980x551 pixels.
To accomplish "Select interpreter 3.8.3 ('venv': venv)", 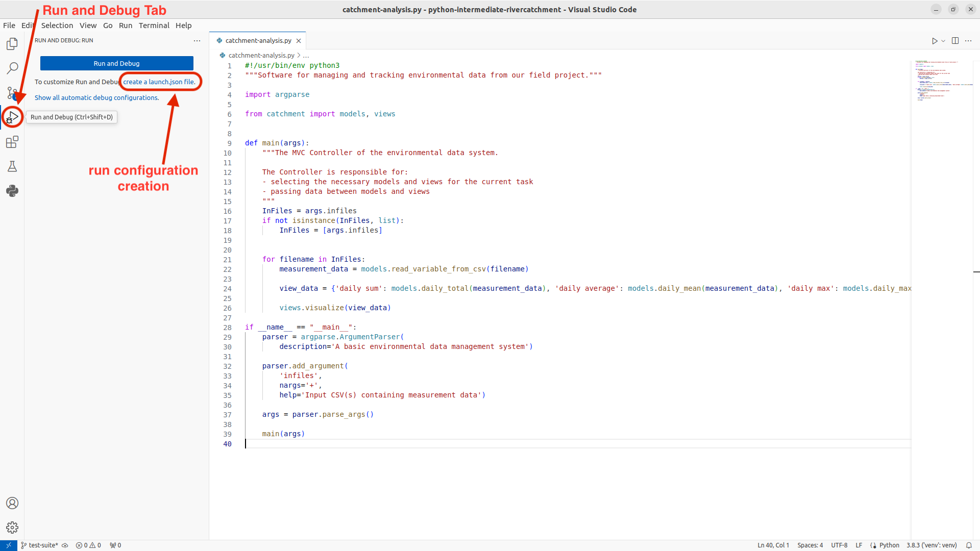I will click(x=932, y=545).
